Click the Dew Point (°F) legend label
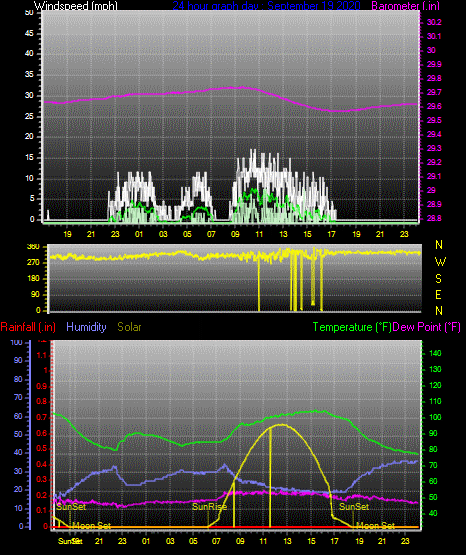 point(427,327)
